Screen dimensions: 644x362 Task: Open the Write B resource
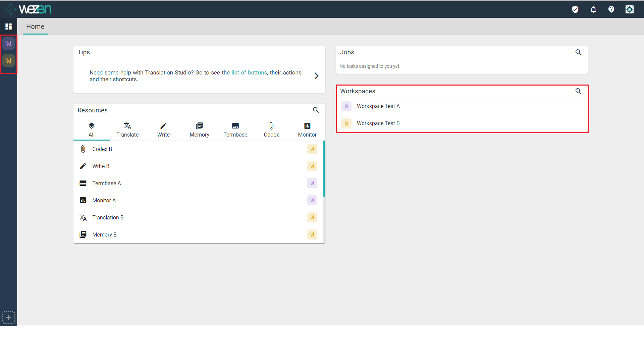(198, 166)
